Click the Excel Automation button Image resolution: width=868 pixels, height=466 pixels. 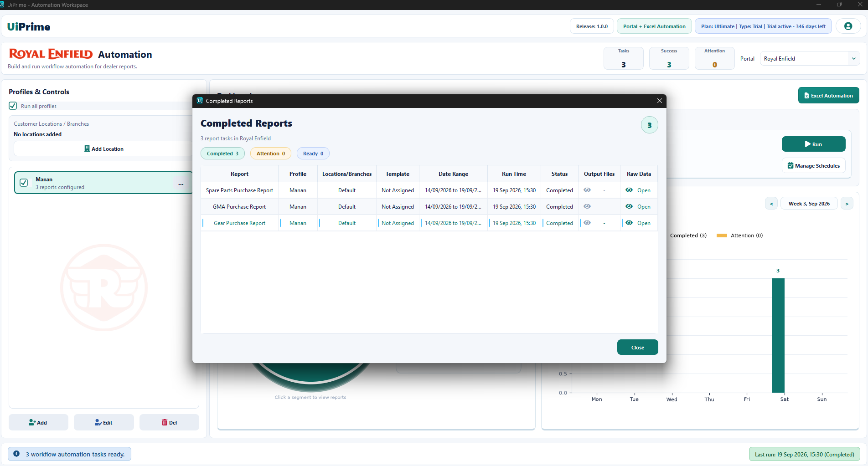[x=828, y=95]
